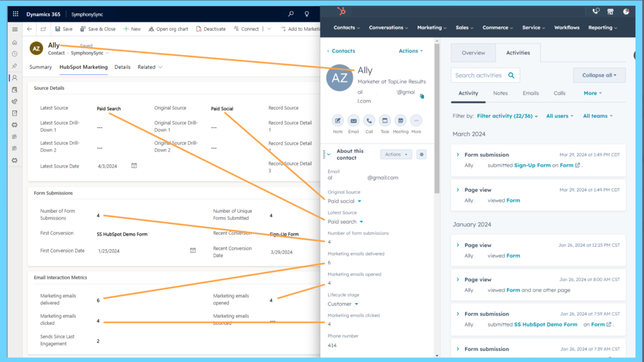Start a call with the Call icon
The image size is (644, 362).
click(369, 121)
